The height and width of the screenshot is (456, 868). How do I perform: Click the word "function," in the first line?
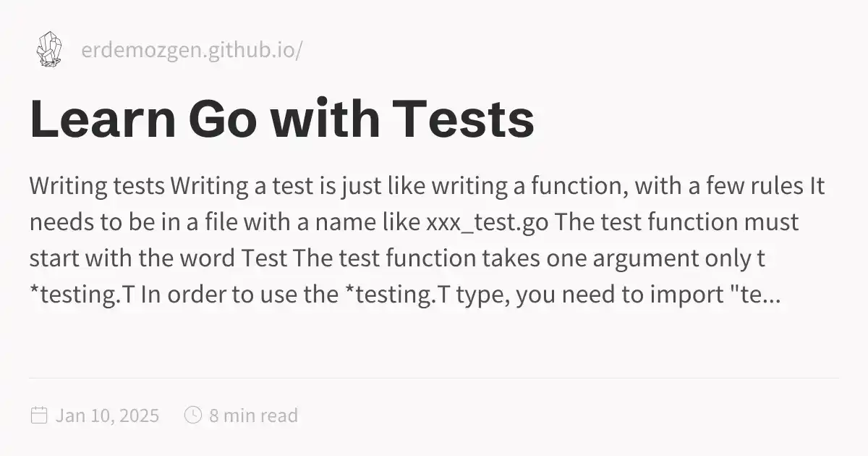[572, 186]
